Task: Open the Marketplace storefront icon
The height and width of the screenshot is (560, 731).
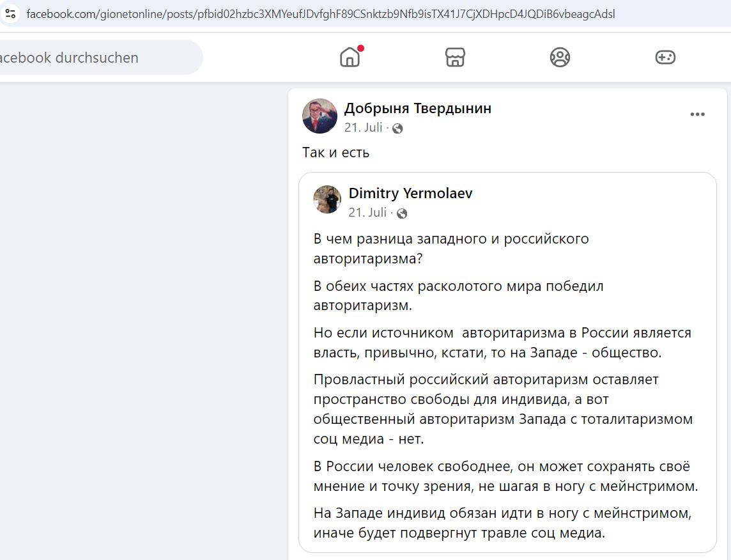Action: [x=455, y=58]
